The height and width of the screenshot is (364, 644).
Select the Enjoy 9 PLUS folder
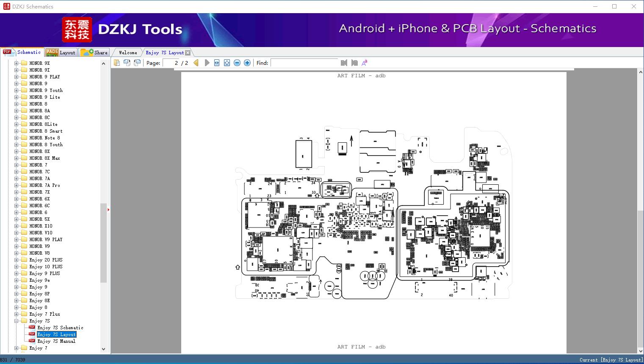click(x=44, y=273)
